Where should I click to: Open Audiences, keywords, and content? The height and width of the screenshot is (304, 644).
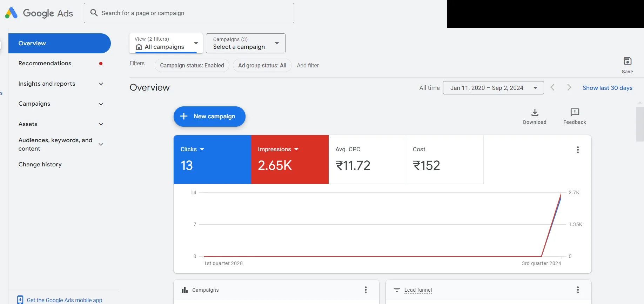(x=55, y=144)
